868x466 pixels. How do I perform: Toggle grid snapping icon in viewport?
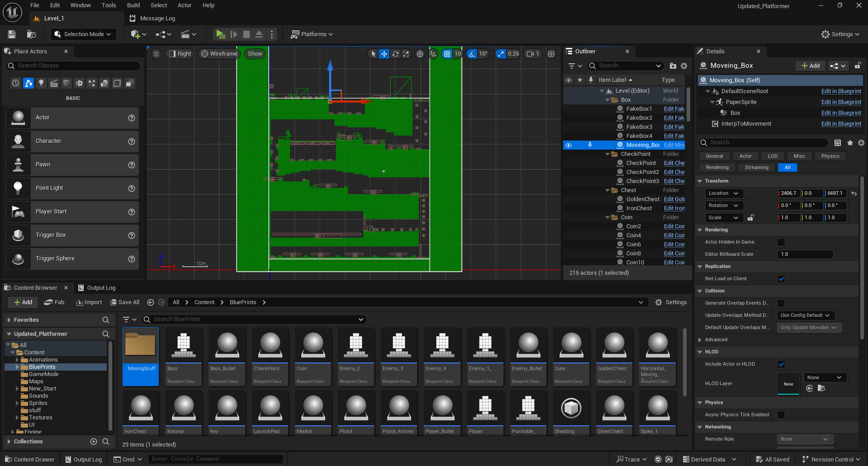(447, 54)
